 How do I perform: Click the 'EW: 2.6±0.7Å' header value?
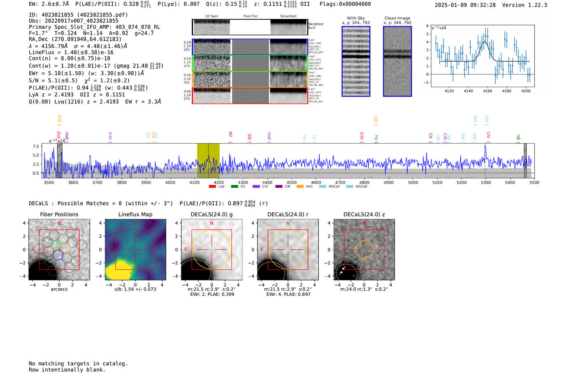49,4
